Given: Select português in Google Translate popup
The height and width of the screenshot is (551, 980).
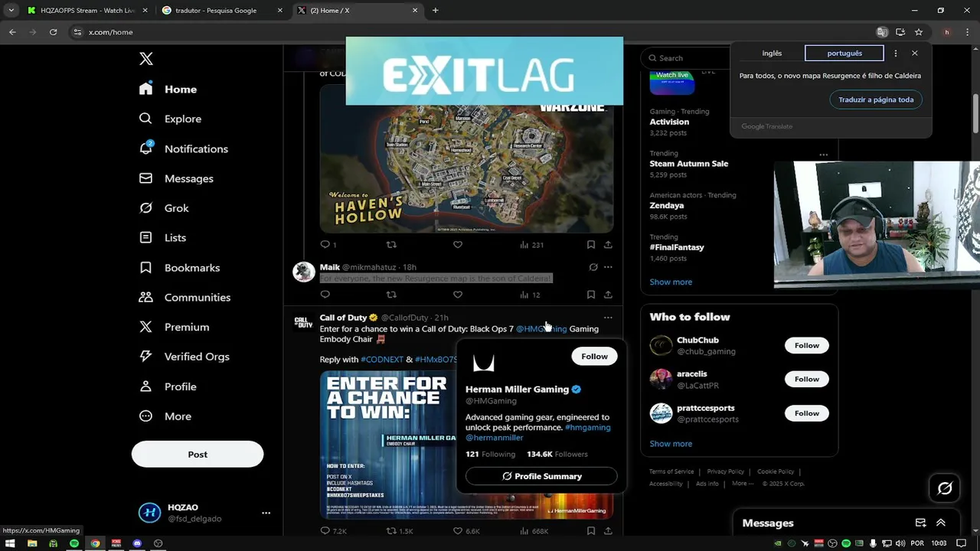Looking at the screenshot, I should pos(844,54).
